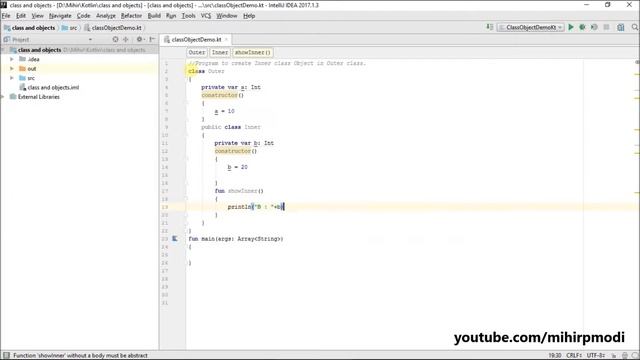
Task: Run ClassObjectDemoKt with green play button
Action: tap(571, 27)
